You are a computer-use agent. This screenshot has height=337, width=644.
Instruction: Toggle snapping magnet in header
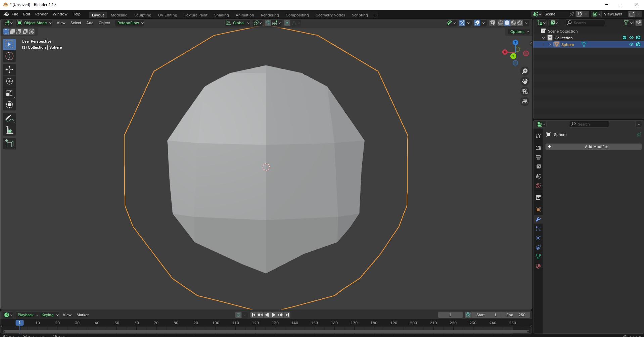pyautogui.click(x=268, y=23)
